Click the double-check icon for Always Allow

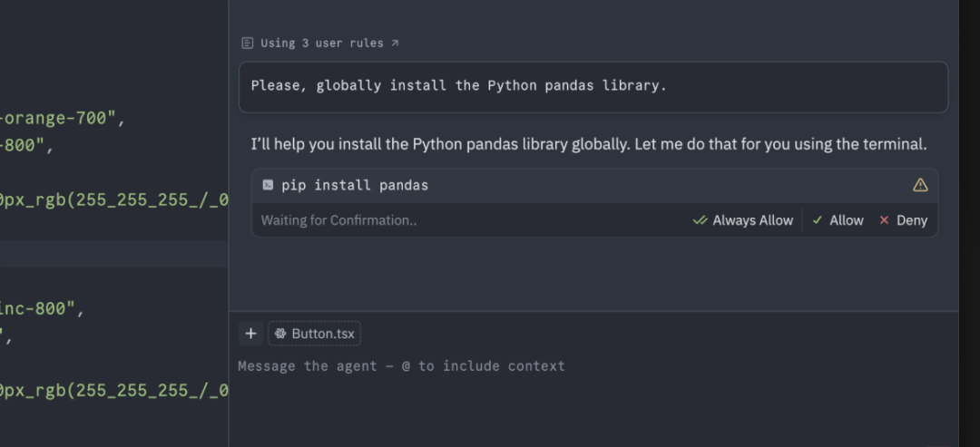(x=700, y=219)
